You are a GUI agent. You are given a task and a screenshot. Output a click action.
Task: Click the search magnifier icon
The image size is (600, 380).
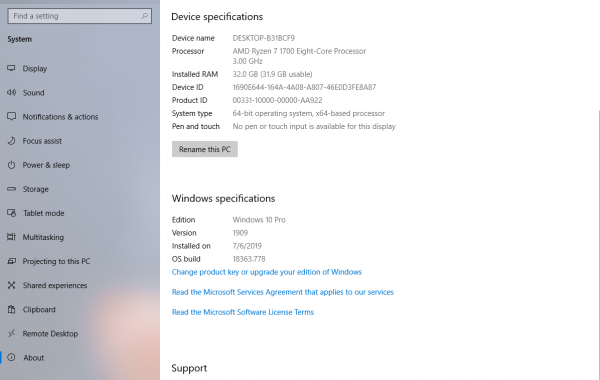144,16
